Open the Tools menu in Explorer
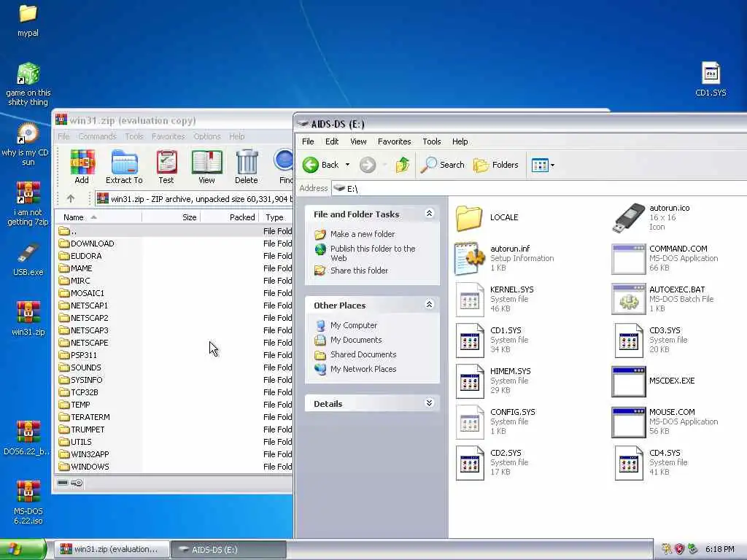Screen dimensions: 747x560 tap(432, 141)
